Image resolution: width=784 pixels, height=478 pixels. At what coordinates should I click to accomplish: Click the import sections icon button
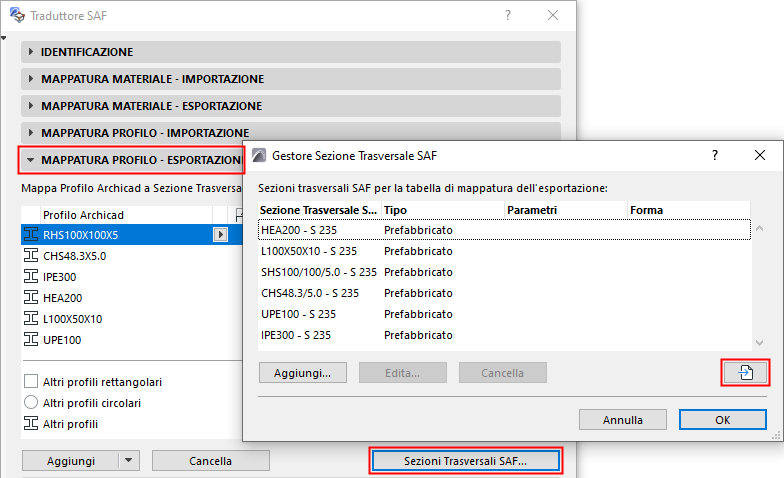click(745, 372)
